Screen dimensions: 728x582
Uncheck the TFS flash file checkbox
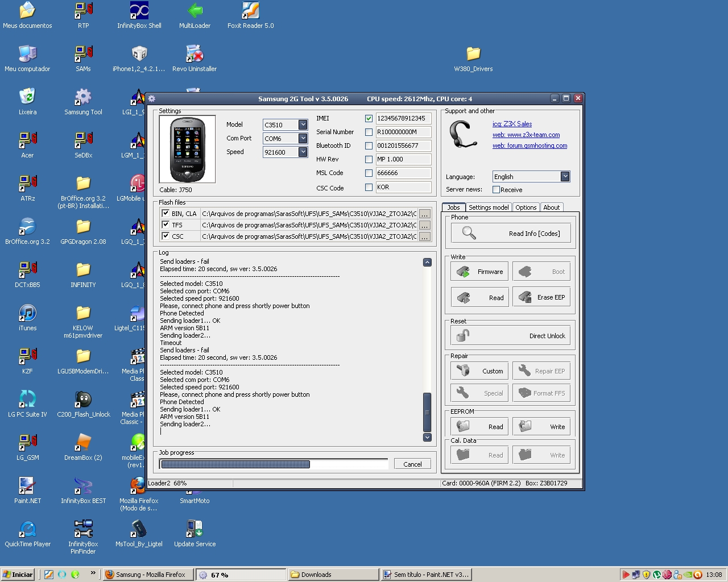tap(166, 225)
